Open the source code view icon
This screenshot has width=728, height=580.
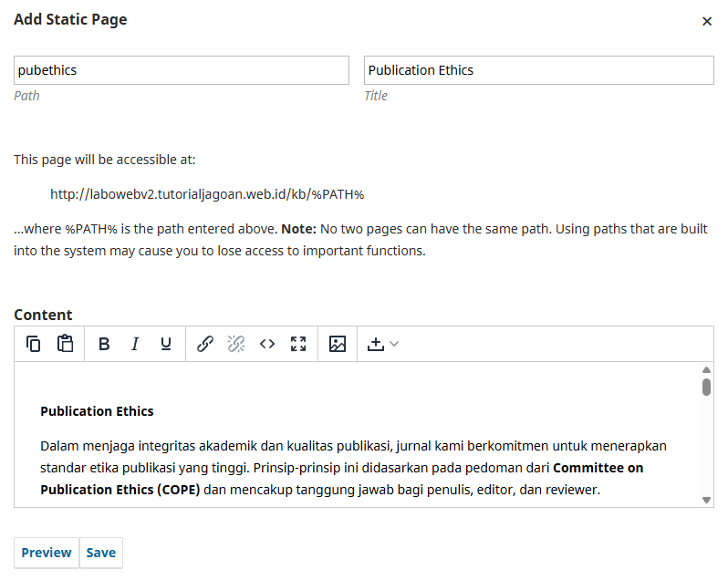click(x=267, y=344)
